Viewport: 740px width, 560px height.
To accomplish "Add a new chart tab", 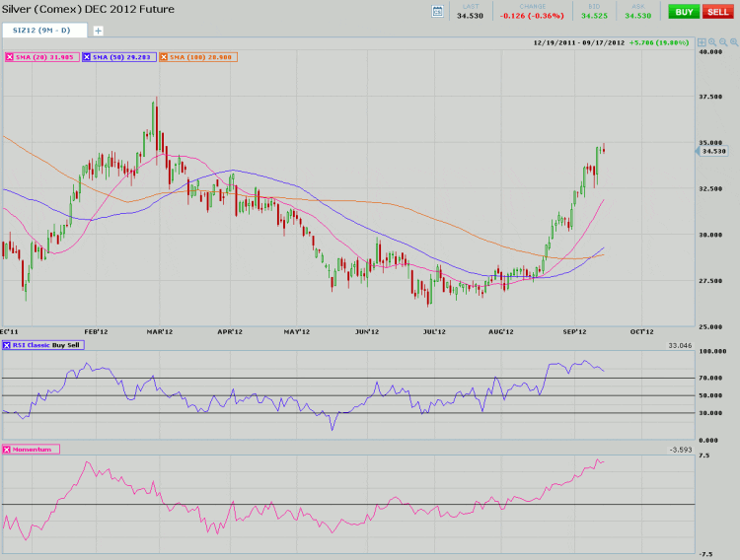I will (98, 31).
